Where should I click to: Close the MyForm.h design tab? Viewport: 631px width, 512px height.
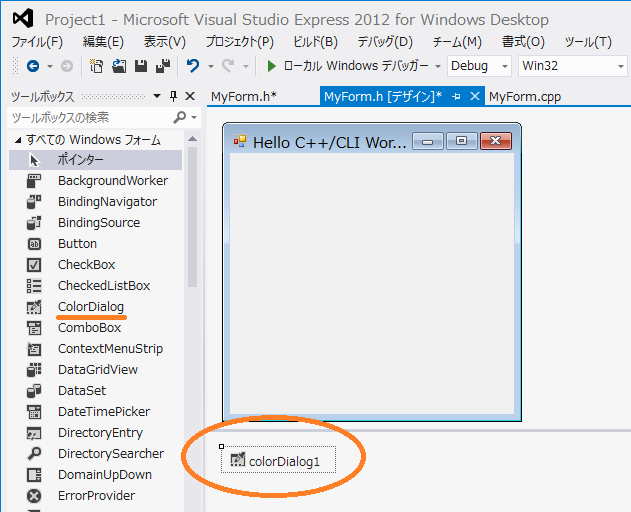click(x=475, y=96)
